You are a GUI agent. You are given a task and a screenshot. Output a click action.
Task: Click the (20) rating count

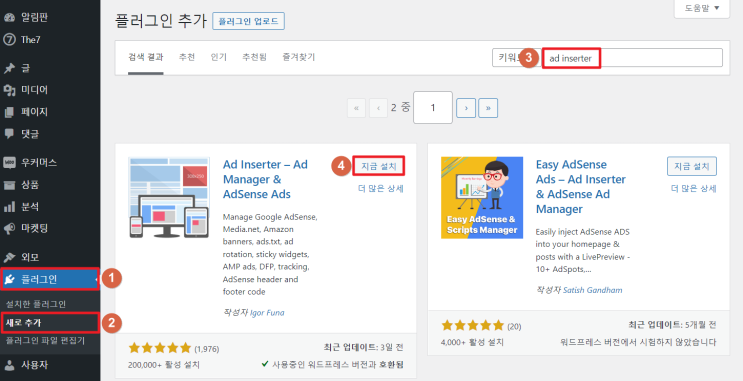(514, 327)
